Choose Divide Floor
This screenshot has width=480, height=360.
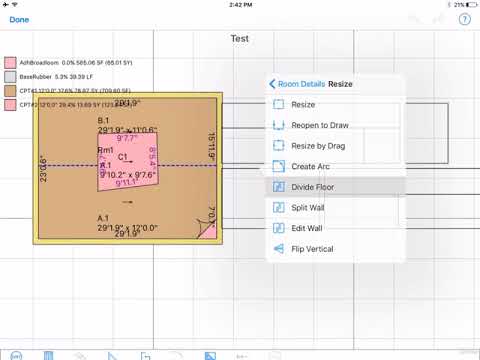[x=335, y=187]
